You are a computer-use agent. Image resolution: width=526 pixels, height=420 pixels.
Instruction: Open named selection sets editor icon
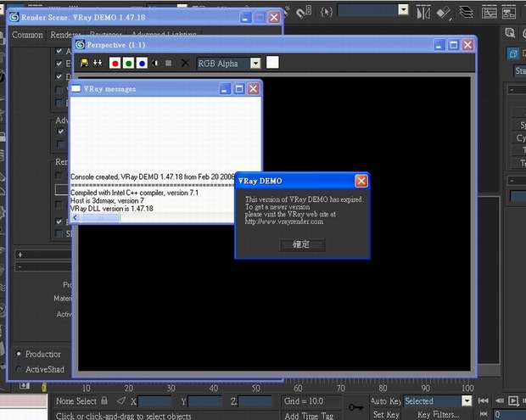pos(327,12)
